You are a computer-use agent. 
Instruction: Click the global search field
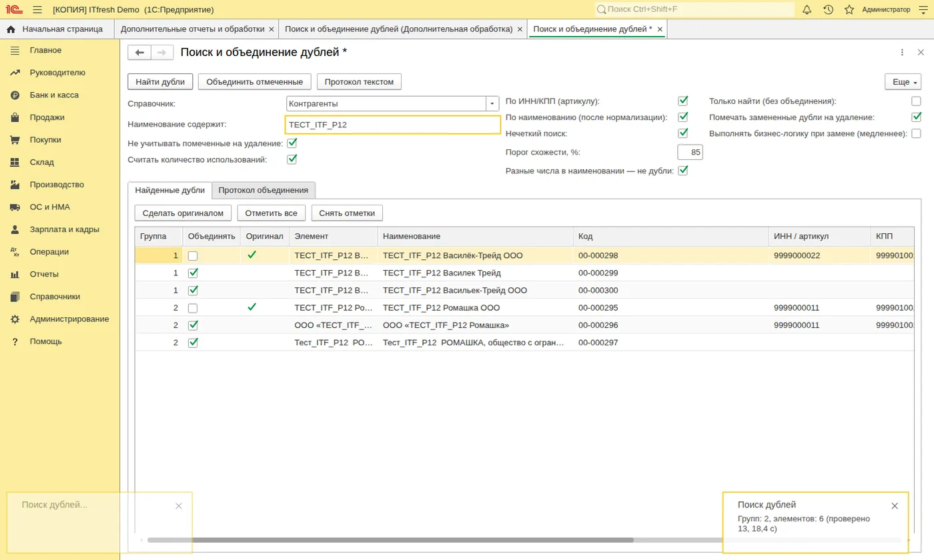694,9
